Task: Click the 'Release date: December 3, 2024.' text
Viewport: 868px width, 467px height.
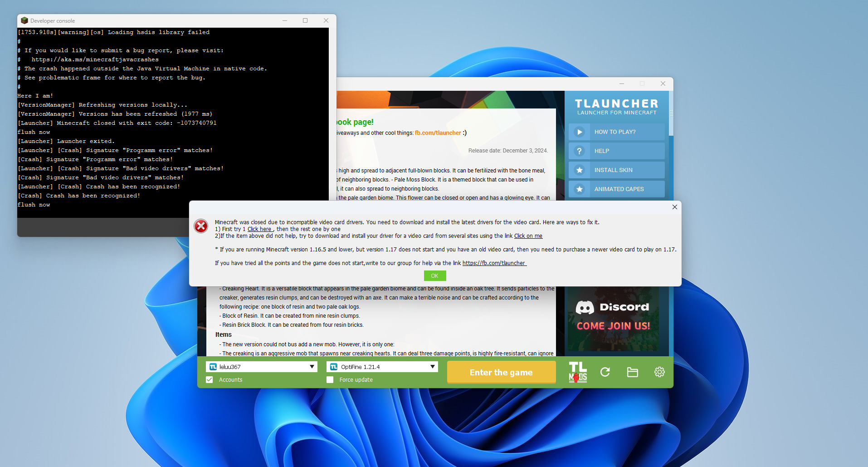Action: [508, 151]
